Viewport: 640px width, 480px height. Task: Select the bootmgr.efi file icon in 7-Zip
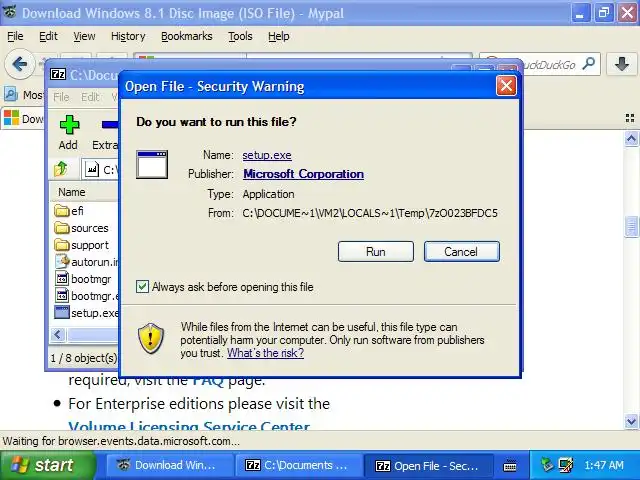tap(62, 296)
